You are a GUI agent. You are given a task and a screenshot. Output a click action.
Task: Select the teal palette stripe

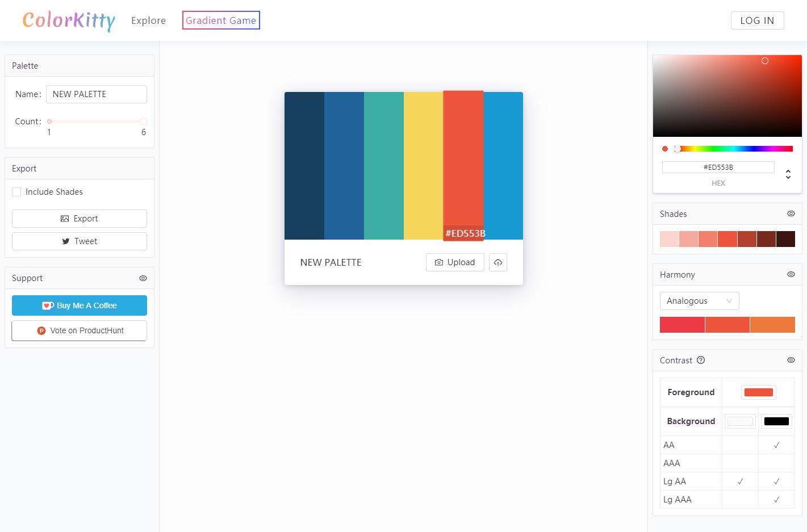pos(384,166)
